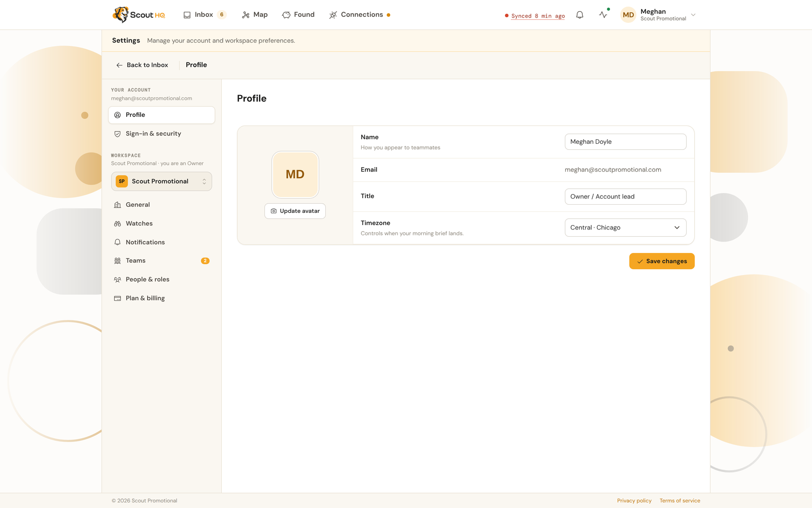This screenshot has width=812, height=508.
Task: Click the © 2026 Scout Promotional footer text
Action: point(145,501)
